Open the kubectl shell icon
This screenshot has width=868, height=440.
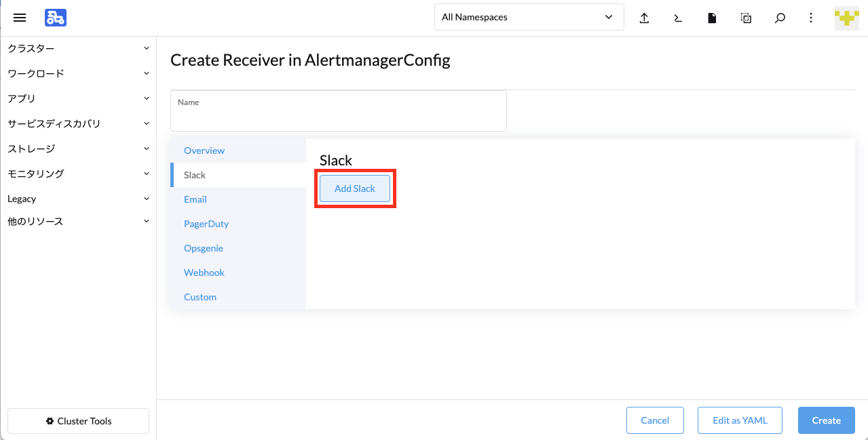point(678,18)
